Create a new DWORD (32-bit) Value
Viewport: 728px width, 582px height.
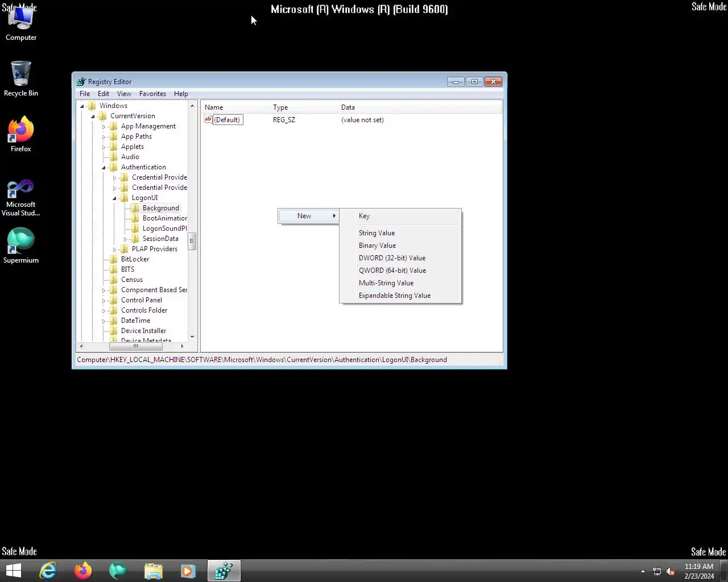400,258
